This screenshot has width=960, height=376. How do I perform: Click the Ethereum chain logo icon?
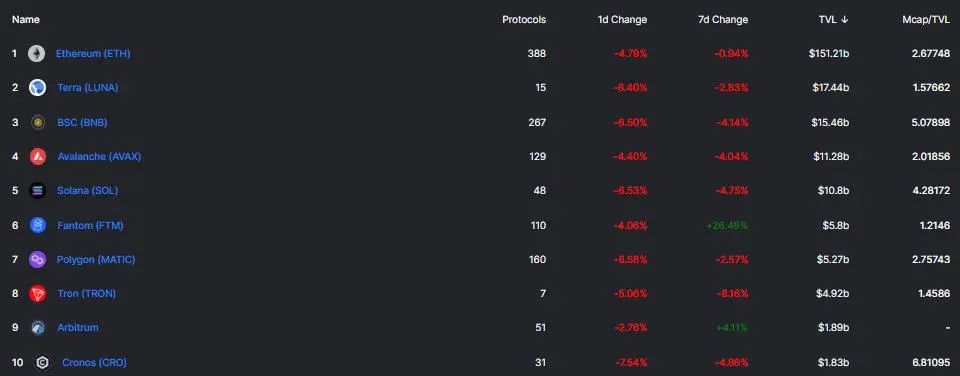click(37, 54)
